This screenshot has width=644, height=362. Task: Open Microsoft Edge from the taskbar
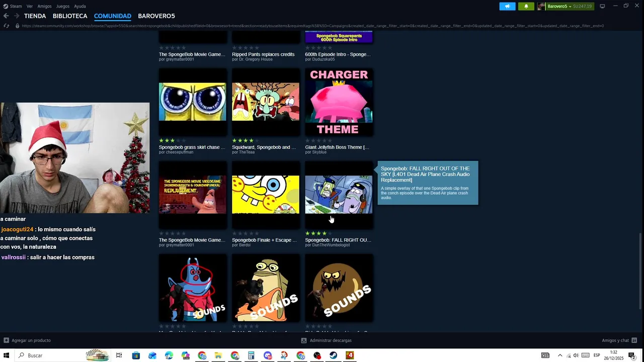(169, 355)
